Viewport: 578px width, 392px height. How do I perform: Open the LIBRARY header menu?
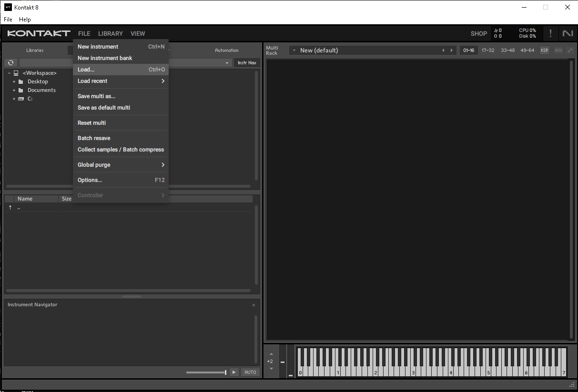[x=111, y=33]
